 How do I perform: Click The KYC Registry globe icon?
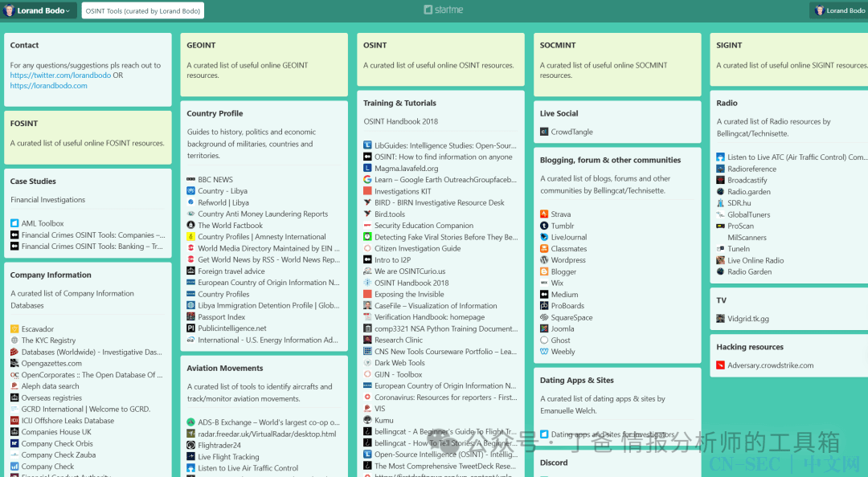(x=14, y=340)
